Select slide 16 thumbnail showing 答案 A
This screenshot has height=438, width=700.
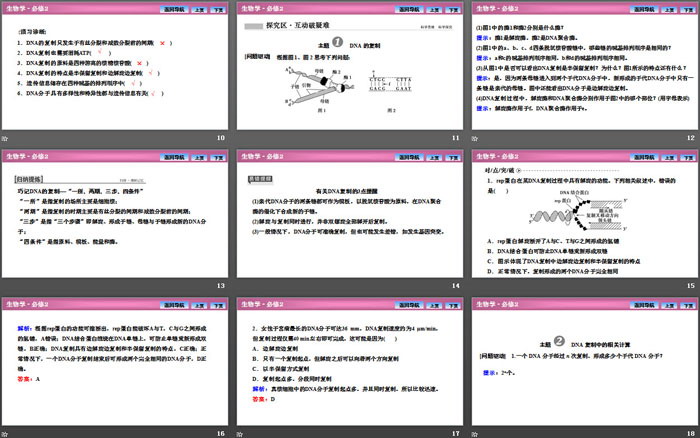pos(115,362)
